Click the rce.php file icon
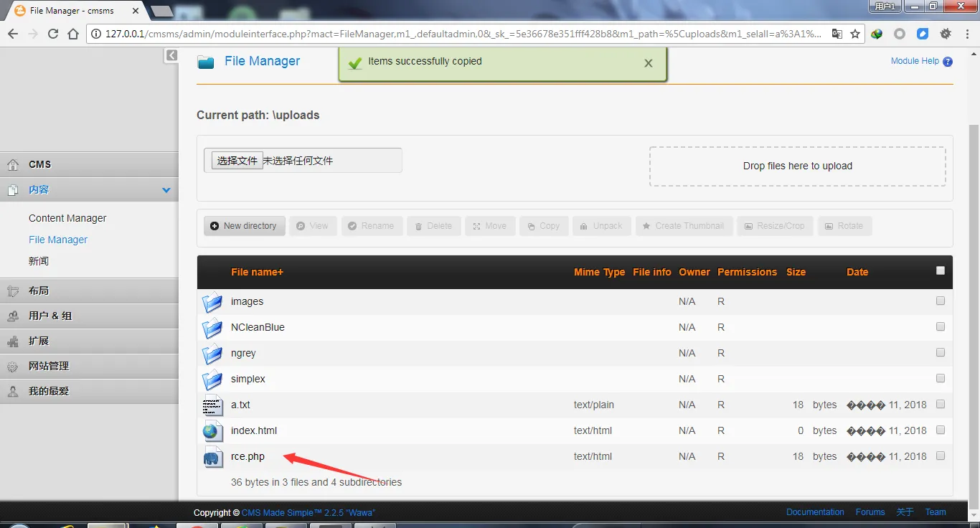Screen dimensions: 980x528 pyautogui.click(x=212, y=456)
